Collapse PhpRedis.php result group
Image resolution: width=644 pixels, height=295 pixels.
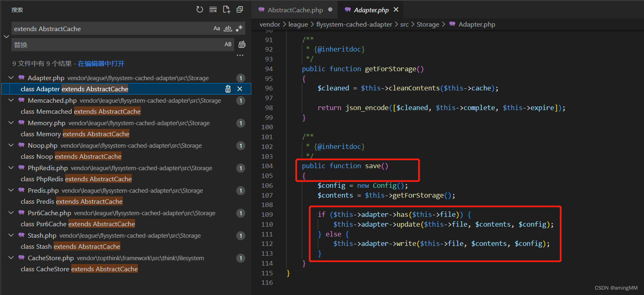(11, 168)
